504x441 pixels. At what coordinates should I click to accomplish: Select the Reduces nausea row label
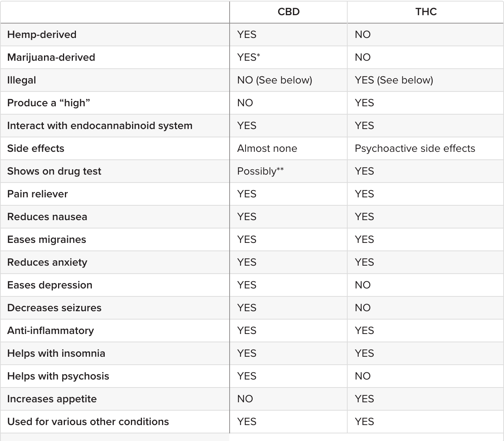coord(47,217)
